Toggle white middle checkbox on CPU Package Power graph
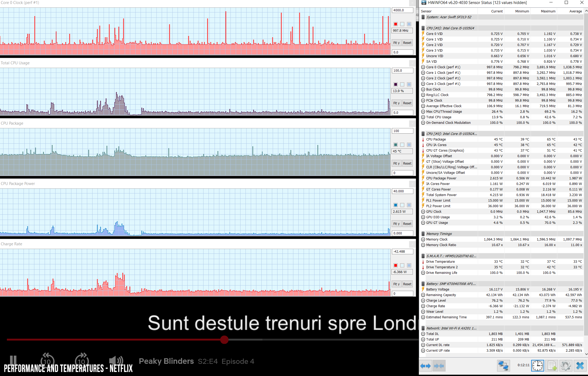Screen dimensions: 588x376 pyautogui.click(x=402, y=205)
